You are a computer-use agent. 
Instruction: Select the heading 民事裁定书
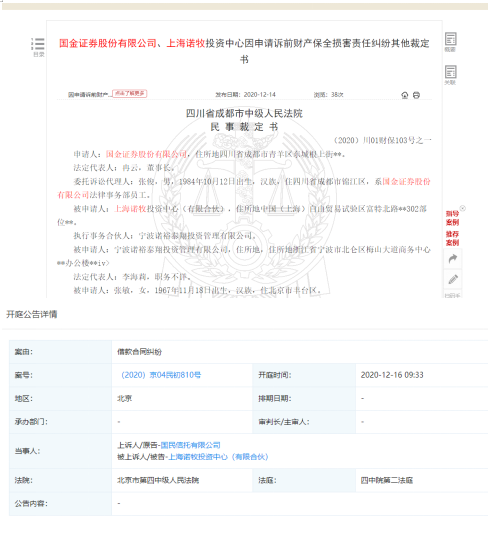pyautogui.click(x=244, y=127)
